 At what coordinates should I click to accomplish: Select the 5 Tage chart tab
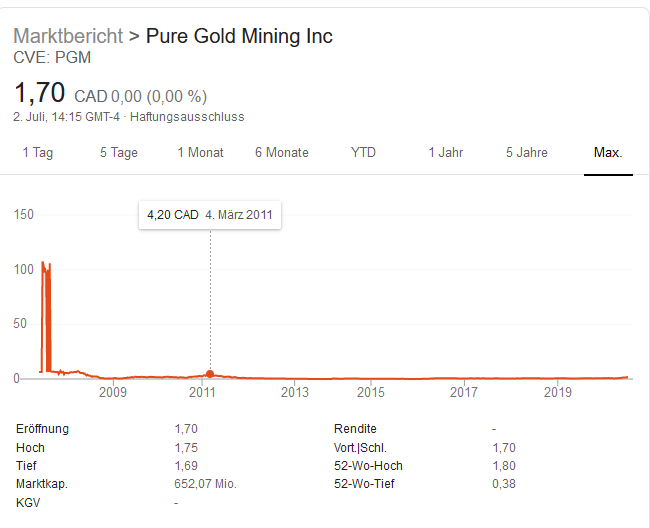[119, 153]
